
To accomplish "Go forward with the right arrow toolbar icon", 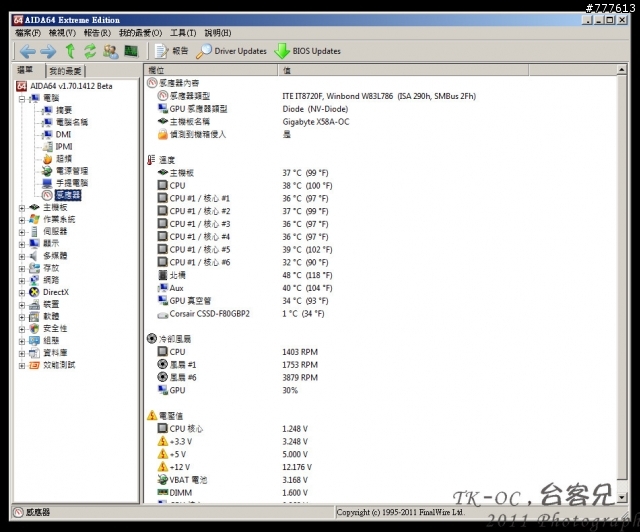I will pyautogui.click(x=48, y=51).
